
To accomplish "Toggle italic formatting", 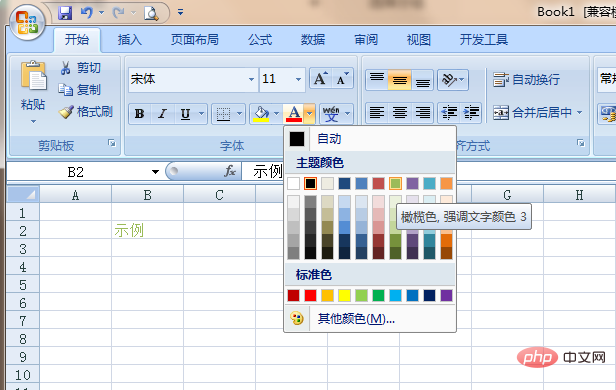I will 162,114.
